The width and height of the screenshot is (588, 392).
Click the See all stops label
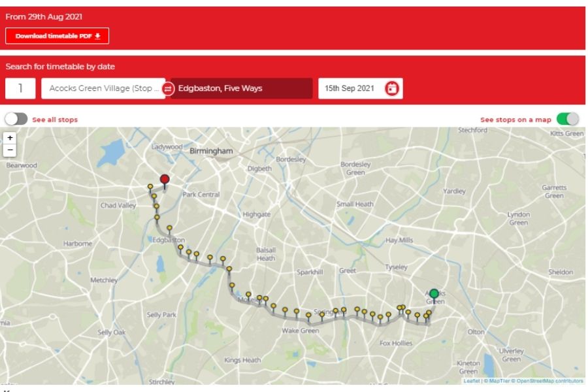(55, 120)
